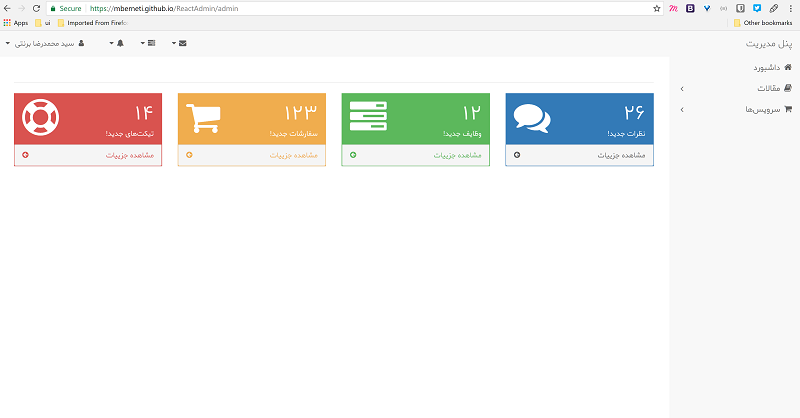This screenshot has height=418, width=800.
Task: Click the Bootstrap B extension icon
Action: tap(690, 8)
